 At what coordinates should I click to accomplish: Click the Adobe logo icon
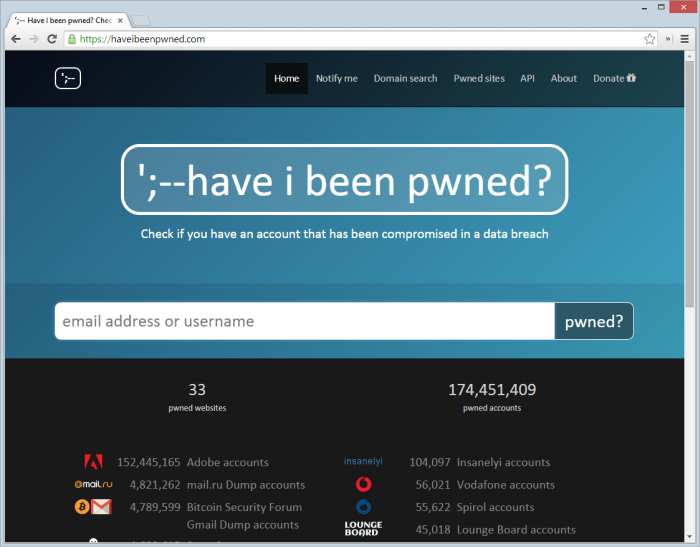point(93,462)
